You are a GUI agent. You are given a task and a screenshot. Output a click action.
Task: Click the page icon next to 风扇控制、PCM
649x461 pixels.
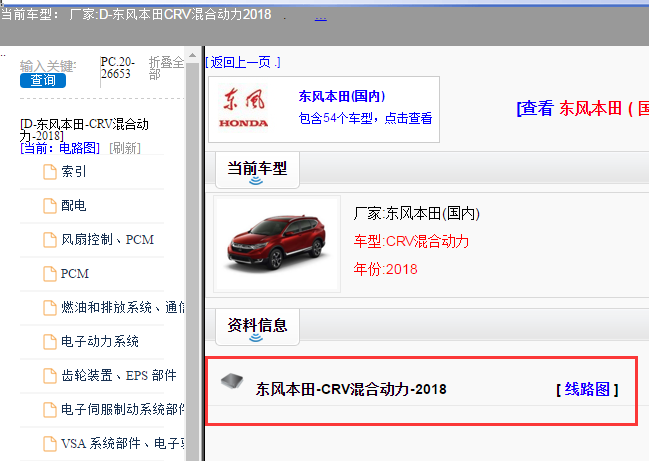point(50,240)
